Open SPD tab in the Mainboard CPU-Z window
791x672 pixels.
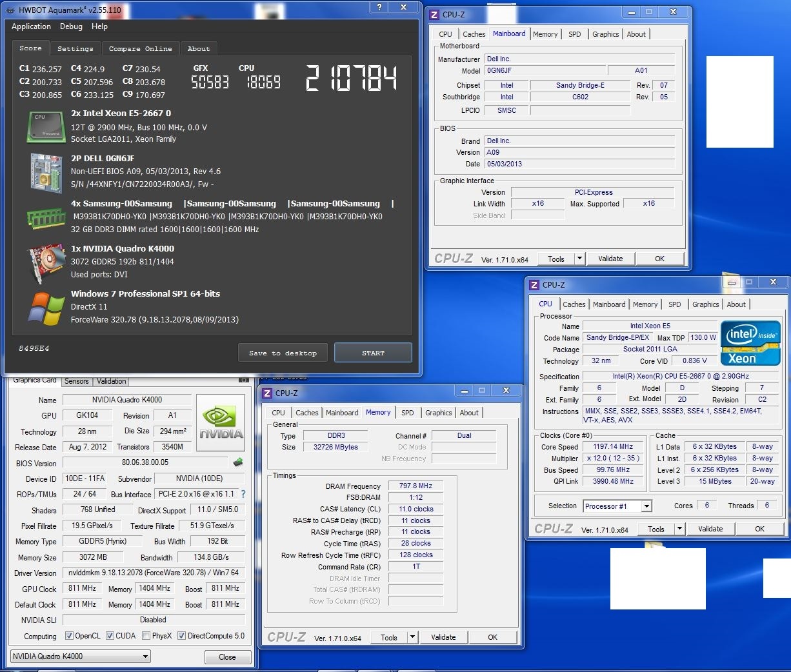coord(574,34)
